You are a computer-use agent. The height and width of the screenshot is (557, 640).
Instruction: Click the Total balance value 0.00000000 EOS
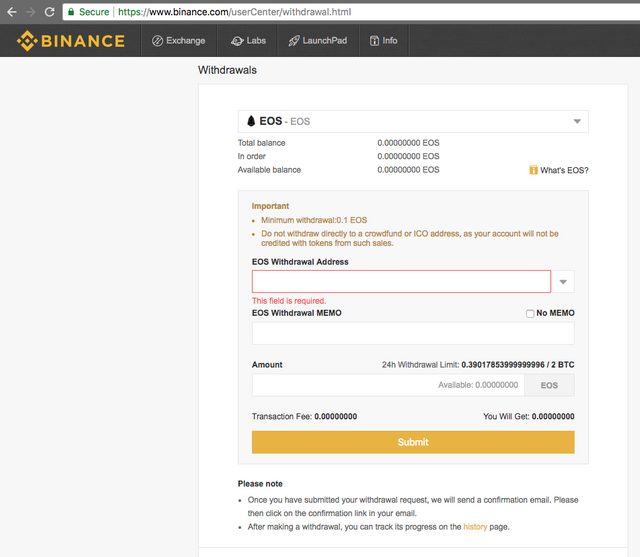408,143
